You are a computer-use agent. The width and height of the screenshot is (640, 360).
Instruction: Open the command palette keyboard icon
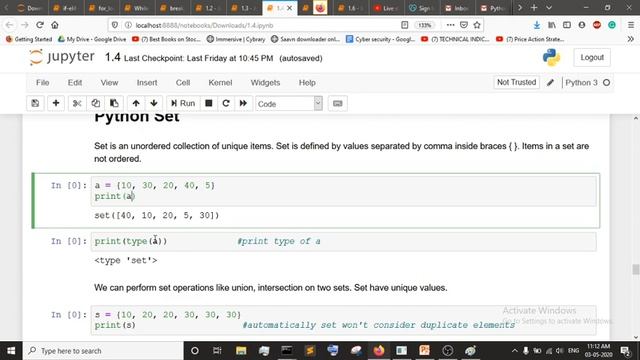click(x=338, y=103)
